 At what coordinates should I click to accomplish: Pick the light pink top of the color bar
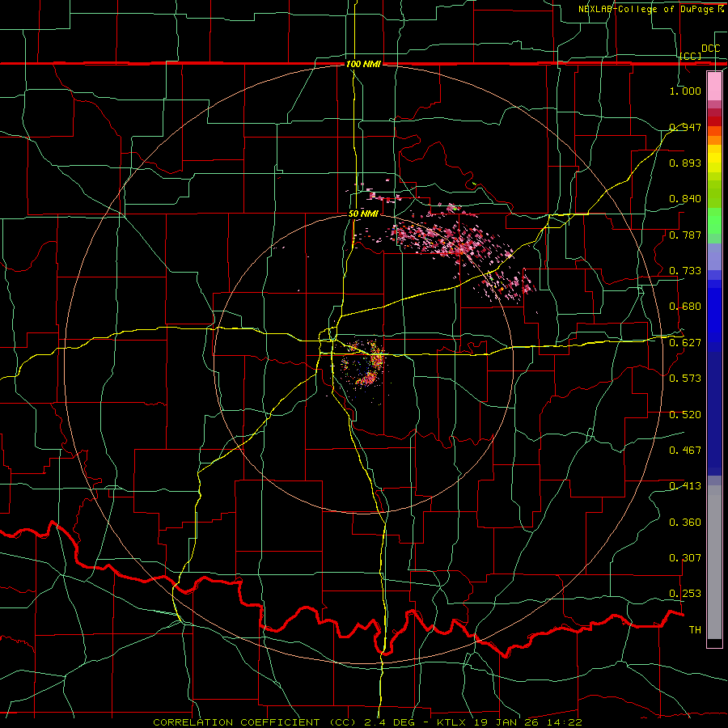714,87
